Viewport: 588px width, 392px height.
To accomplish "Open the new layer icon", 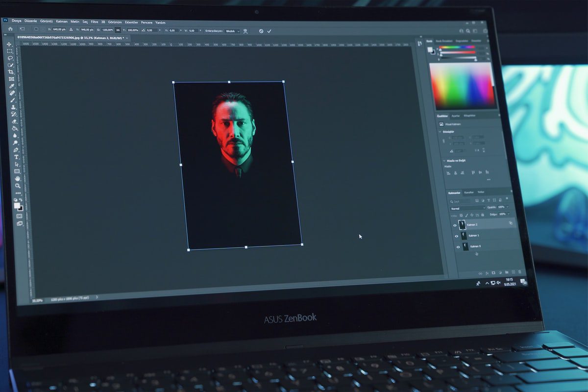I will (513, 272).
